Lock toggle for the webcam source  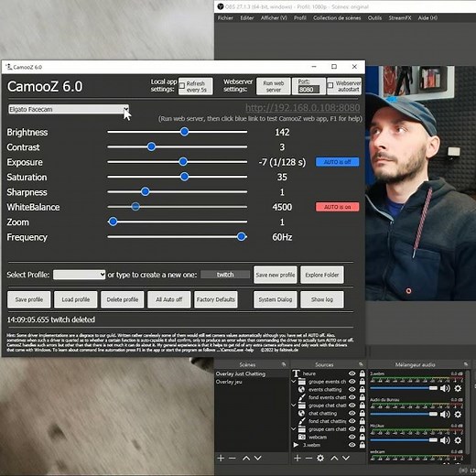tap(362, 437)
